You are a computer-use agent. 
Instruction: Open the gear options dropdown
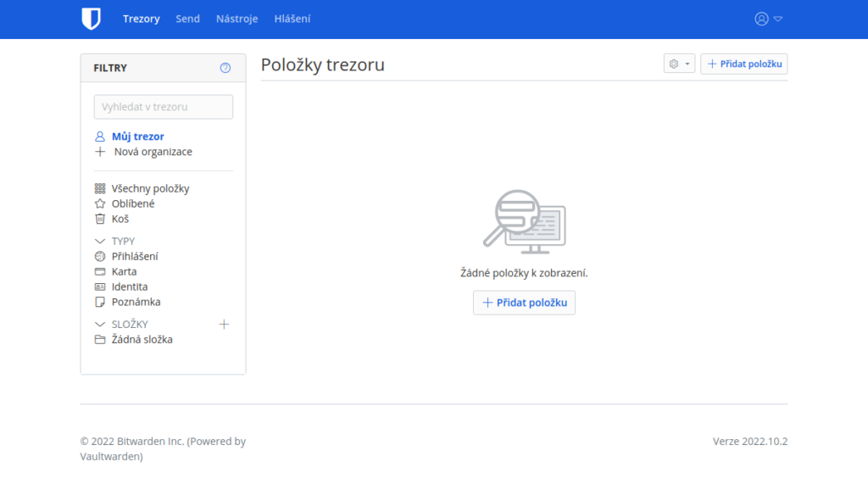click(x=679, y=64)
